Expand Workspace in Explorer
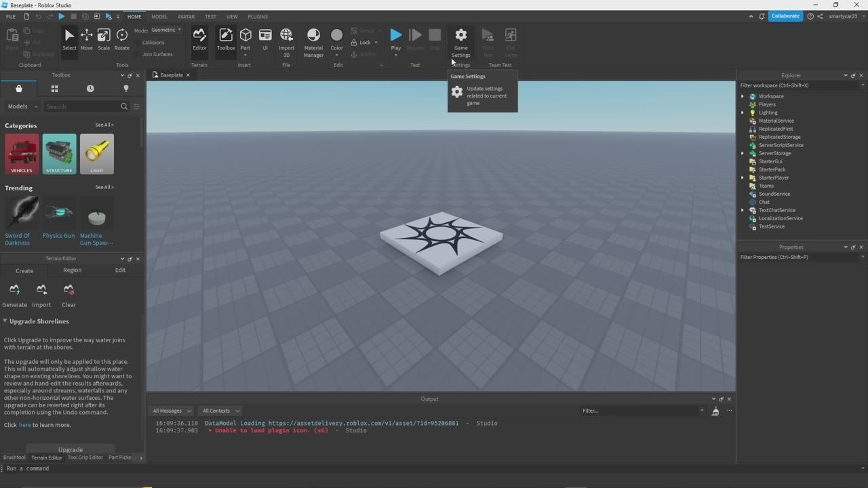Screen dimensions: 868x488 [743, 96]
